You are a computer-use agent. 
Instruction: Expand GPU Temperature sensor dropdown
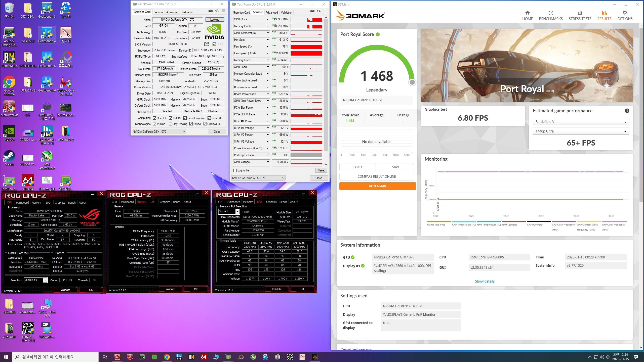pos(268,33)
